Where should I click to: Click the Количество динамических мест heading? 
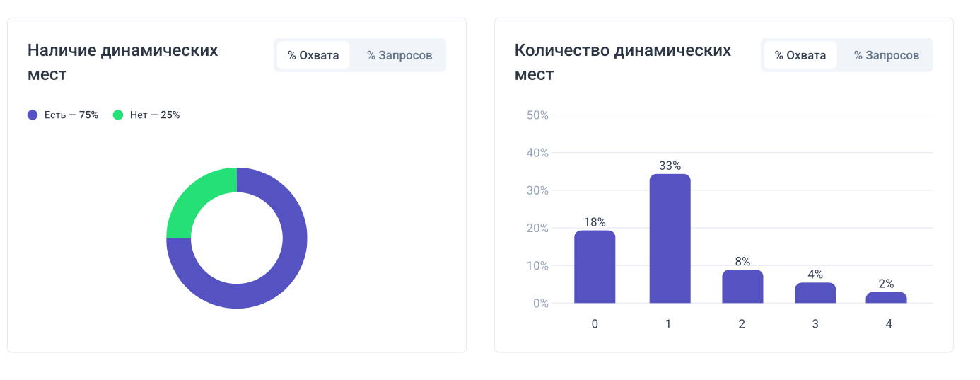(622, 62)
